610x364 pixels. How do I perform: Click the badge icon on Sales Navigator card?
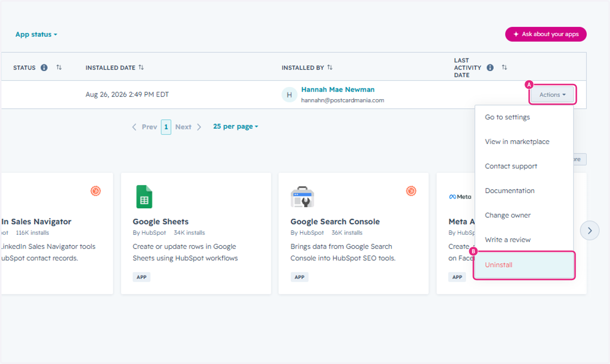96,191
